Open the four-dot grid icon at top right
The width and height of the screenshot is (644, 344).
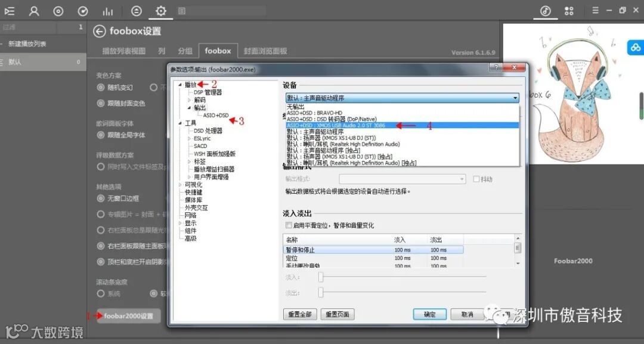[569, 11]
